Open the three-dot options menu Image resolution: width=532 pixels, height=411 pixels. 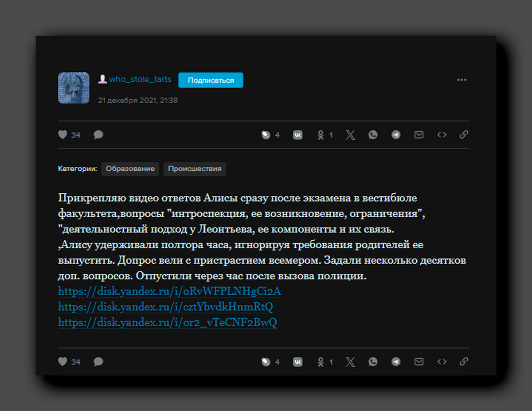click(462, 80)
